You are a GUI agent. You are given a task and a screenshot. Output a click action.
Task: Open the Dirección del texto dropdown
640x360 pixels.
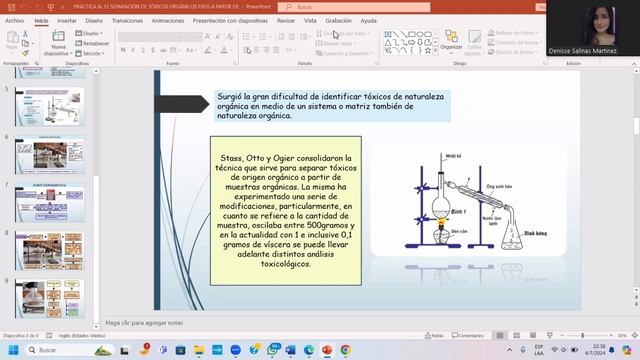coord(343,33)
